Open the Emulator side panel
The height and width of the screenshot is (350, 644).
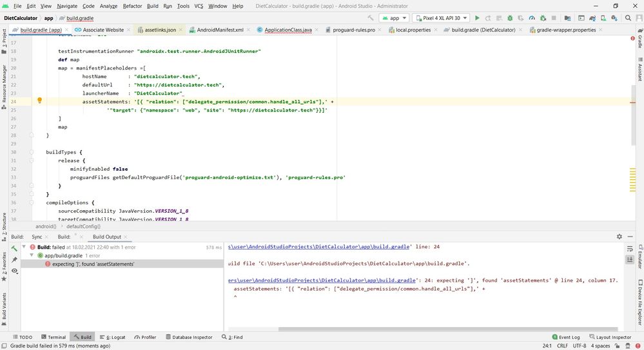(640, 257)
